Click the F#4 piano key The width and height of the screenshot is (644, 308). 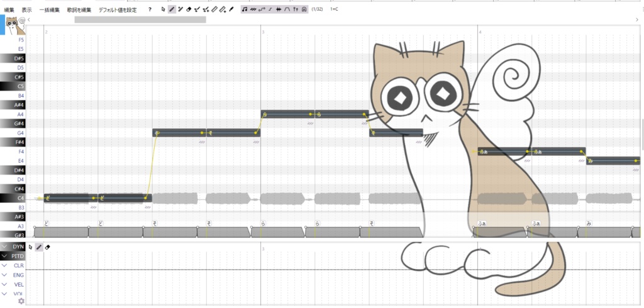pyautogui.click(x=13, y=142)
